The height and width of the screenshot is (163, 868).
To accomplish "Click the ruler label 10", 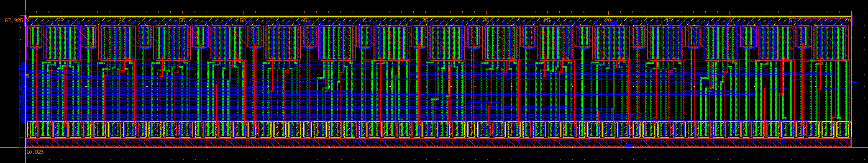I will point(729,21).
